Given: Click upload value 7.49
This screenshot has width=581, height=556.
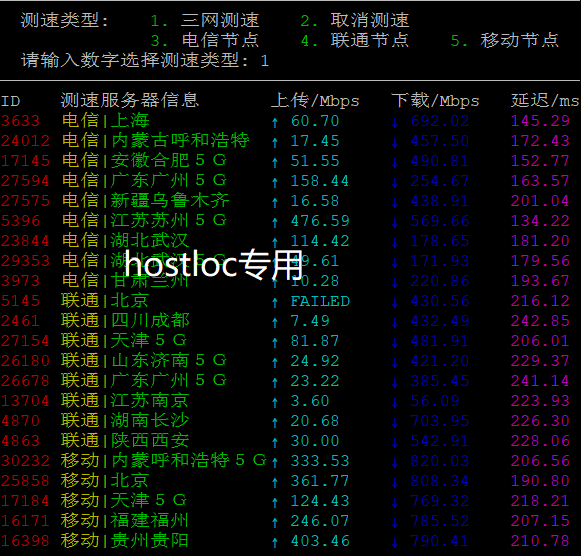Looking at the screenshot, I should [310, 321].
